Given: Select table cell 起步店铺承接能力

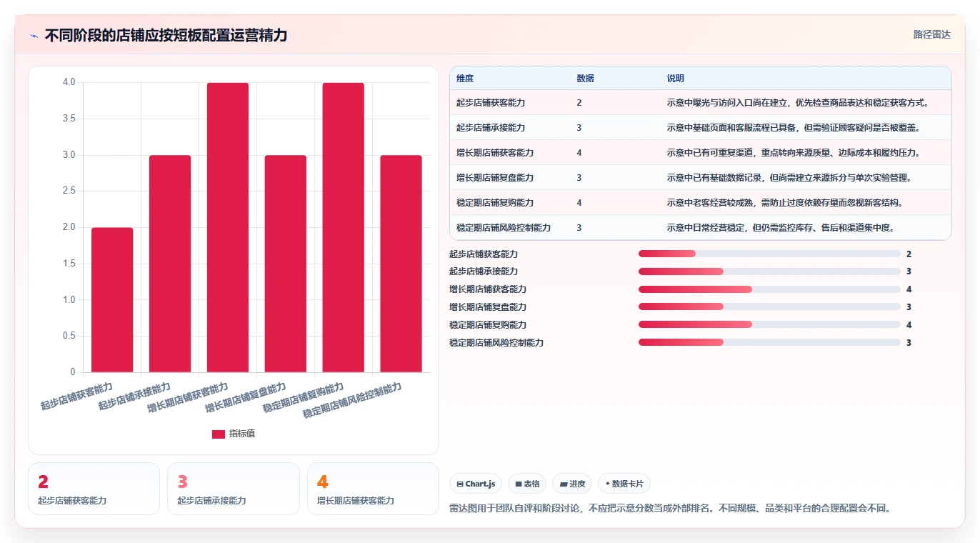Looking at the screenshot, I should 491,128.
